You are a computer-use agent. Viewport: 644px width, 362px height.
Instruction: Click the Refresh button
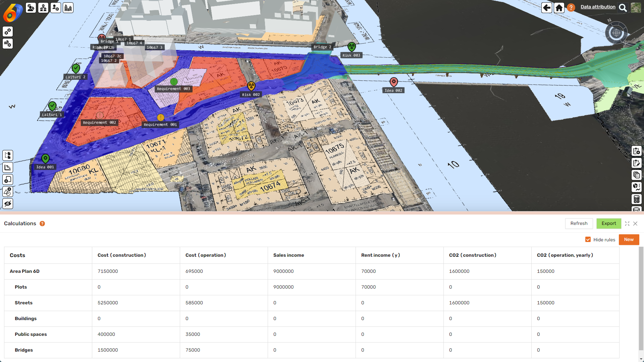coord(579,224)
